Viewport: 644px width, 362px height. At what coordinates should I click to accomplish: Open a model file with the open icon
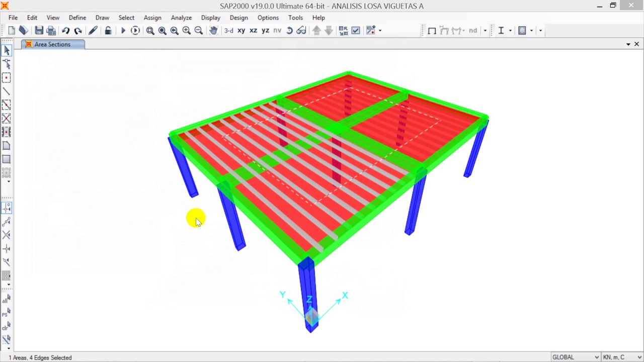click(x=23, y=31)
